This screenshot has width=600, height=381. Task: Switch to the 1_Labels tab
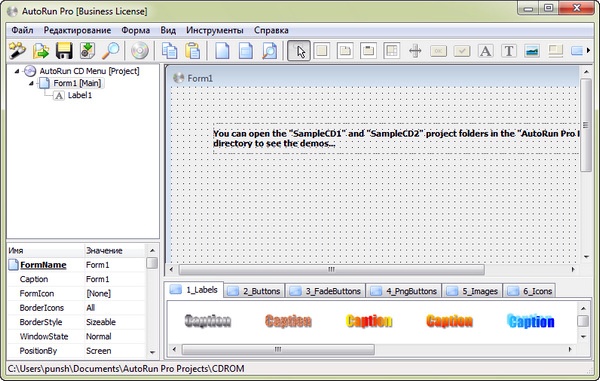(194, 290)
